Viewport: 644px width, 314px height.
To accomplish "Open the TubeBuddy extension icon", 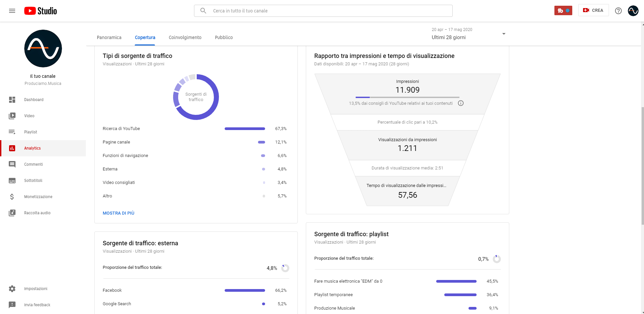I will pos(563,10).
